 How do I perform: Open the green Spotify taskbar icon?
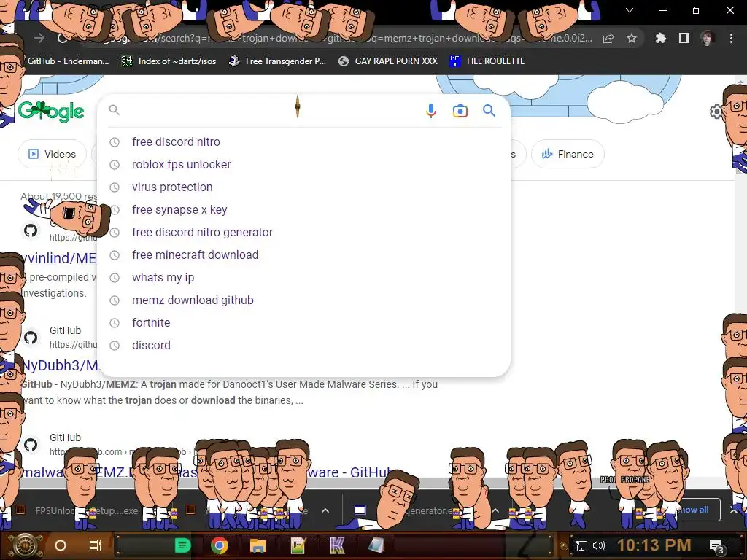[x=182, y=545]
